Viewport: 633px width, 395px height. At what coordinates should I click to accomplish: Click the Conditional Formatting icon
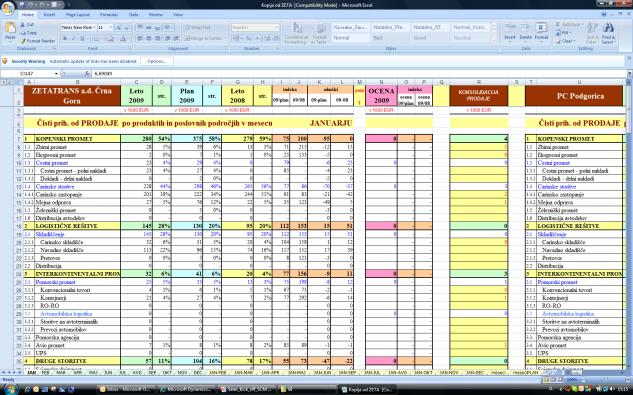point(298,28)
